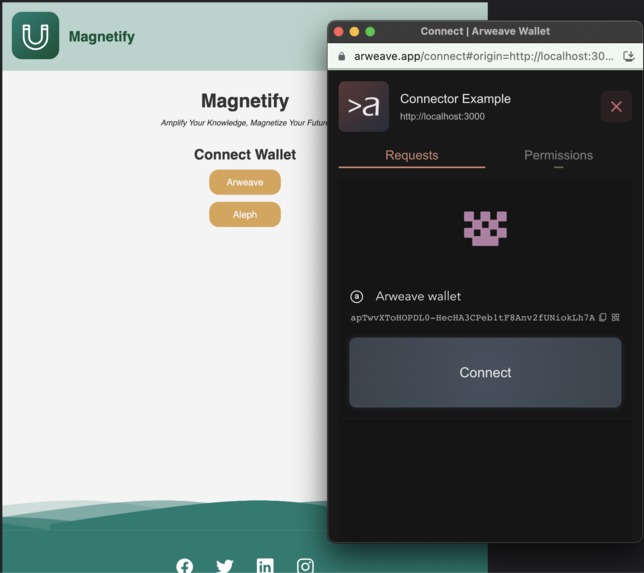Connect with the Aleph button
The image size is (644, 573).
(245, 214)
